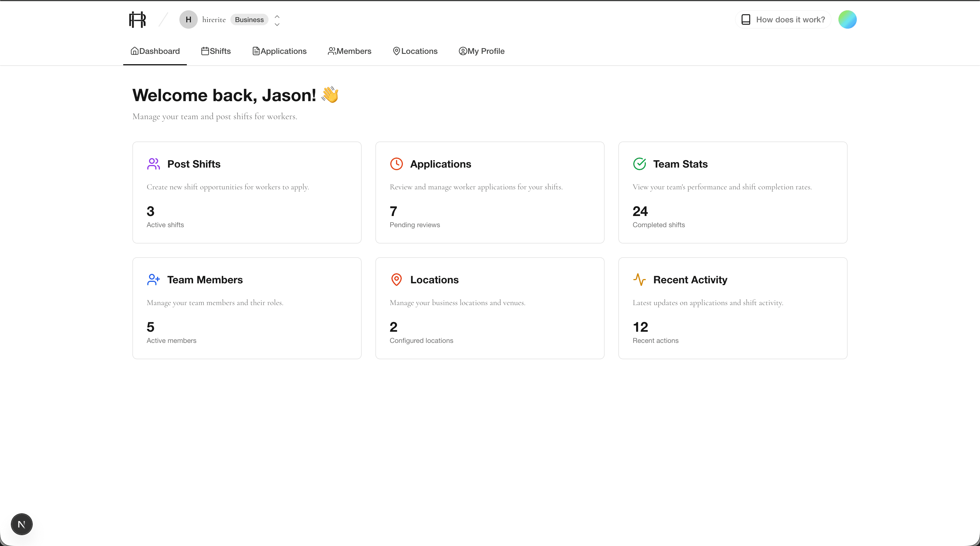The image size is (980, 546).
Task: Click the 24 Completed shifts stat
Action: tap(640, 211)
